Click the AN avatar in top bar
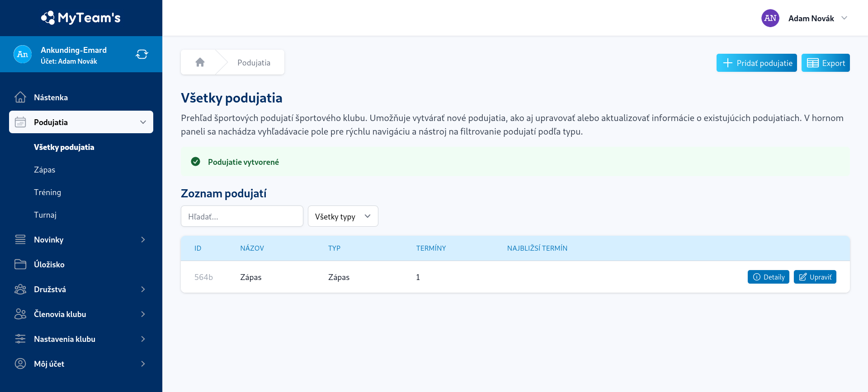 (770, 18)
